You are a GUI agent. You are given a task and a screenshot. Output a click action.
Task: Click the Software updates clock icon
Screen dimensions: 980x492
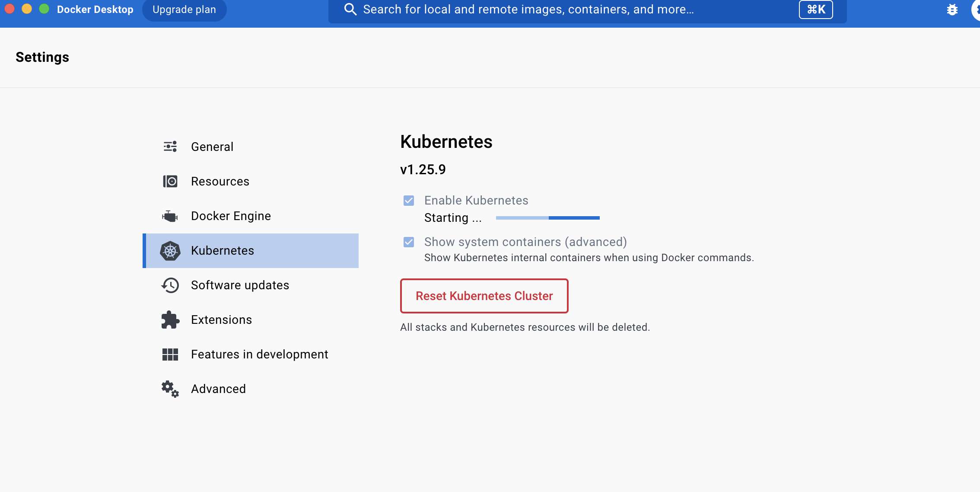pos(170,285)
